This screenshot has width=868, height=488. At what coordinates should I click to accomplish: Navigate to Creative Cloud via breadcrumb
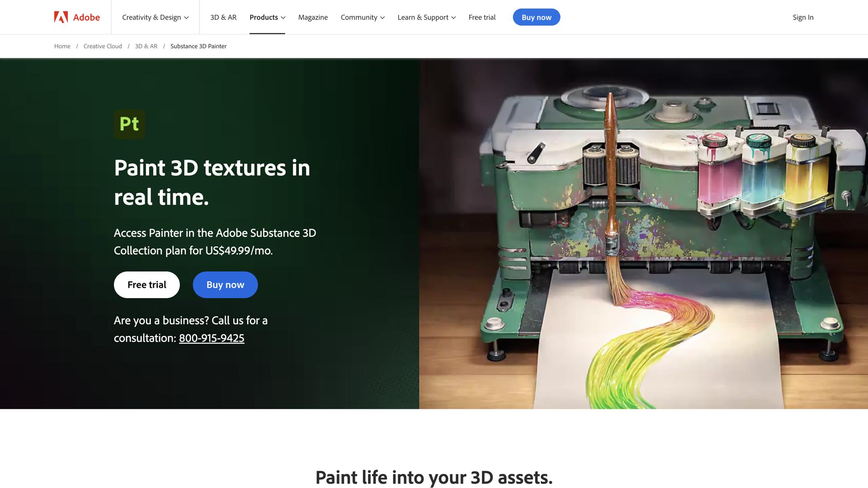(102, 46)
